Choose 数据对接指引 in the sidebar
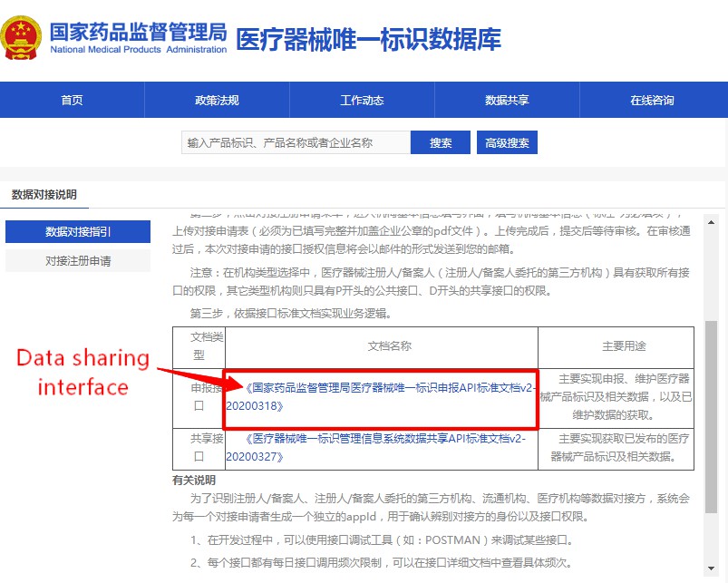Screen dimensions: 728x583 (78, 232)
